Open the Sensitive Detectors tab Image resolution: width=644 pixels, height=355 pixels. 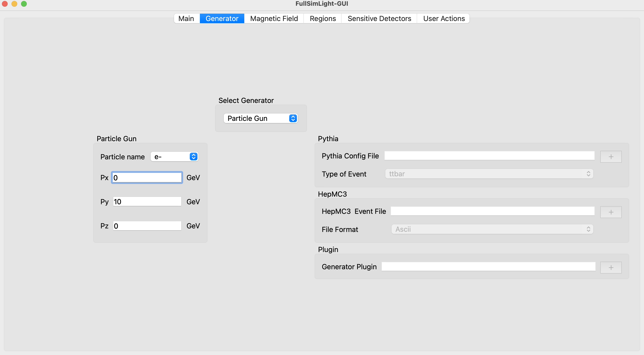(379, 18)
